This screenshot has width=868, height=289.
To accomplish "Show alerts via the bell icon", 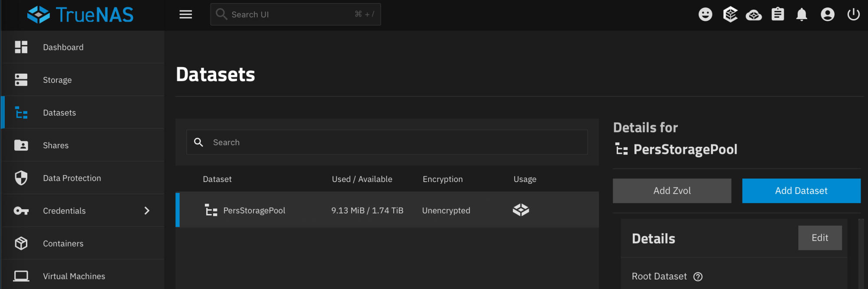I will tap(802, 14).
